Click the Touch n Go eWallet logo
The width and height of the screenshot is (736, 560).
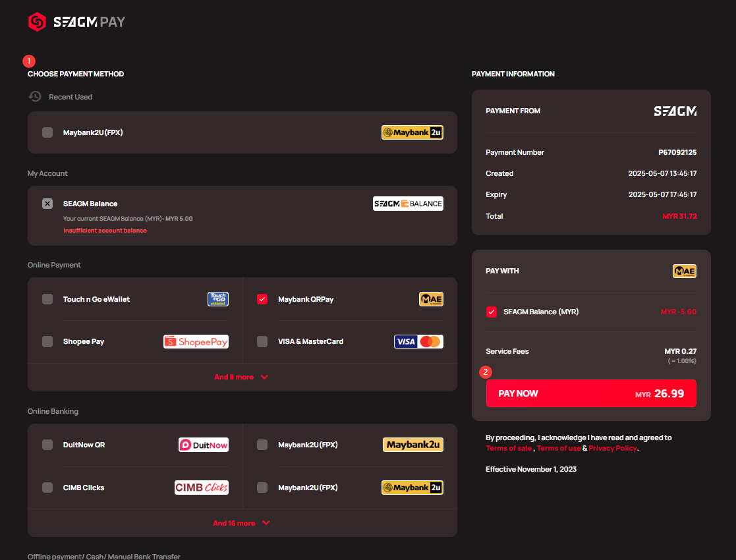point(218,299)
